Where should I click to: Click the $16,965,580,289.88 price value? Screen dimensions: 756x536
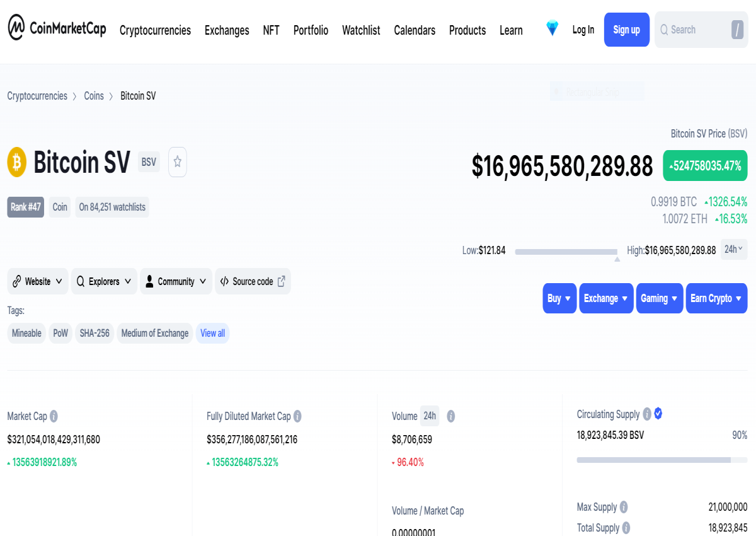point(563,166)
